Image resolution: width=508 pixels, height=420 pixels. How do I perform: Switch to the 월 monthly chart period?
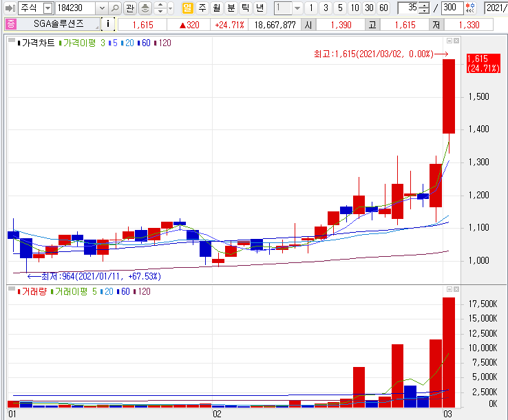(217, 8)
